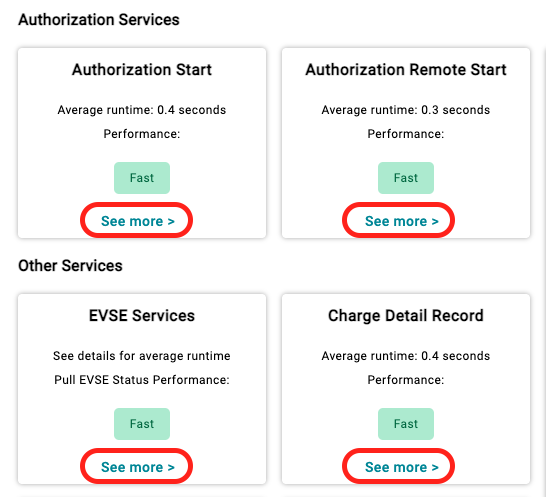Click the Authorization Services section heading

99,20
